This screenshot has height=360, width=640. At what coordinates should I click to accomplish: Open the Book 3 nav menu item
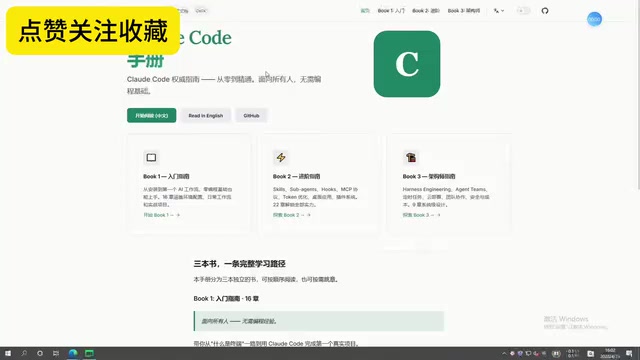point(464,11)
